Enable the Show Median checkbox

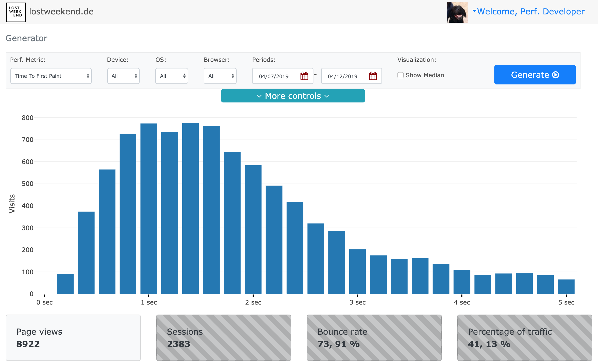pyautogui.click(x=400, y=75)
